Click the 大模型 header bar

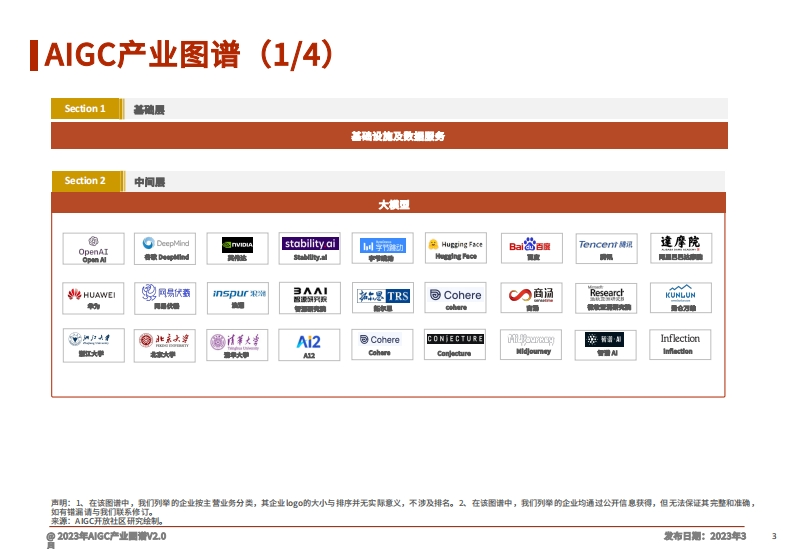pyautogui.click(x=388, y=203)
